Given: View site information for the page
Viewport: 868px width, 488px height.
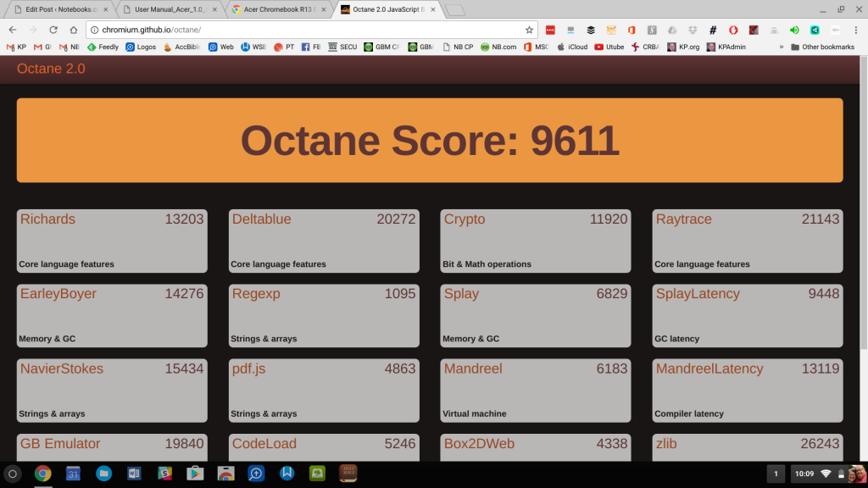Looking at the screenshot, I should (94, 30).
